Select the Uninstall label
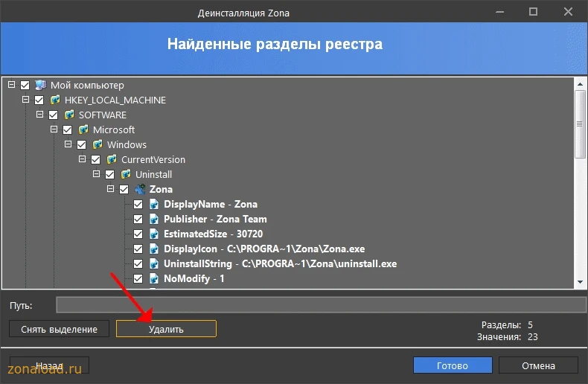 [x=154, y=175]
